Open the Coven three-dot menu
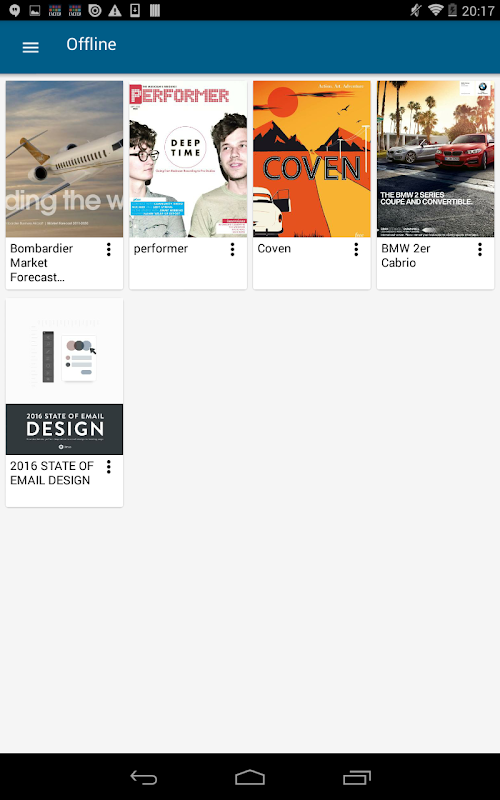 click(356, 249)
